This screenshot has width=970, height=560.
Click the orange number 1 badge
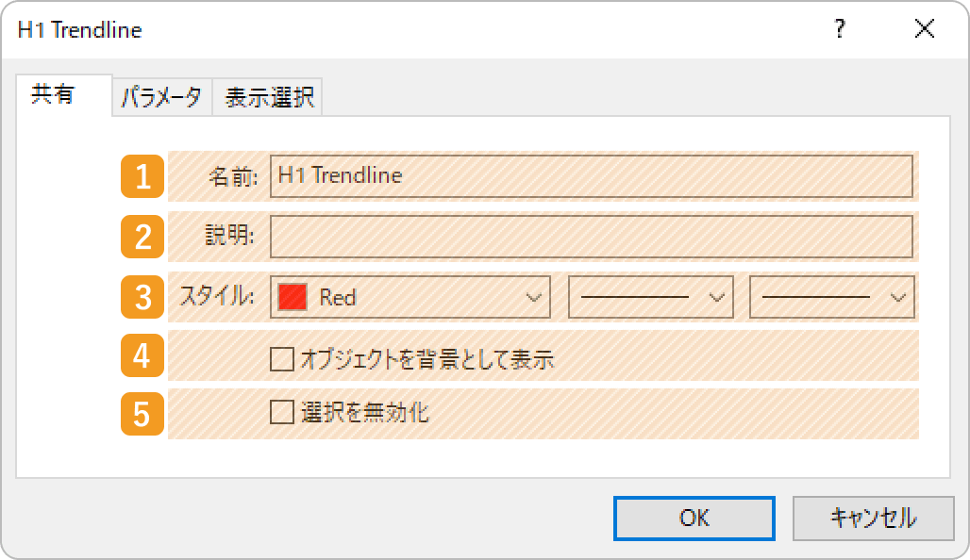tap(142, 176)
